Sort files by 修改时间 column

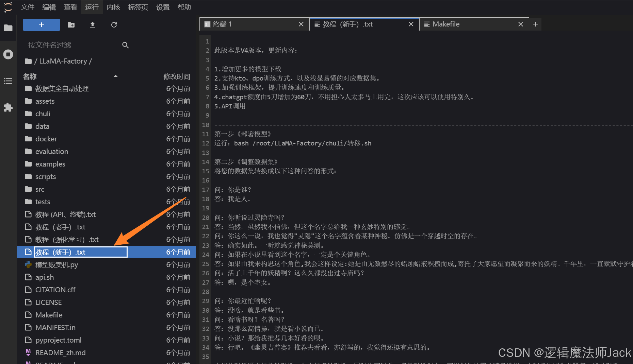[177, 76]
